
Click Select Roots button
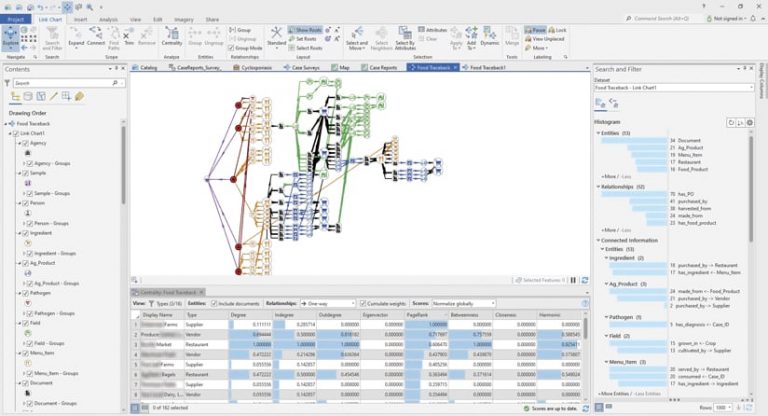pos(305,48)
